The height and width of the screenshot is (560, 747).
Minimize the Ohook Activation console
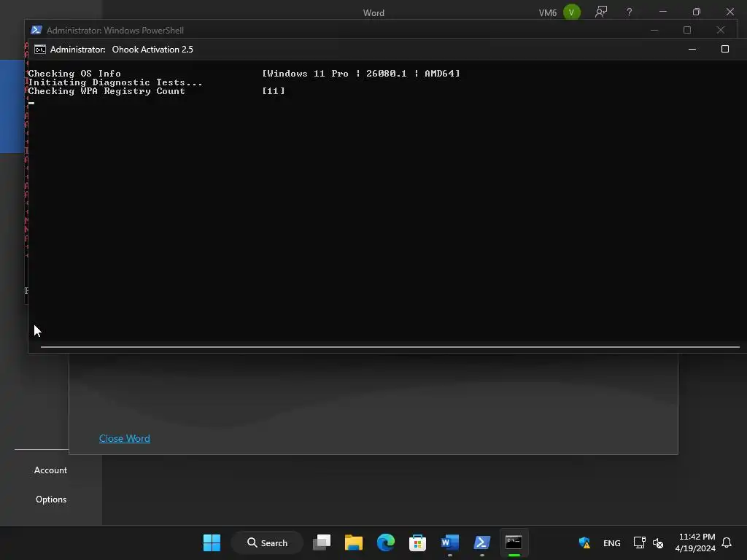[x=692, y=49]
